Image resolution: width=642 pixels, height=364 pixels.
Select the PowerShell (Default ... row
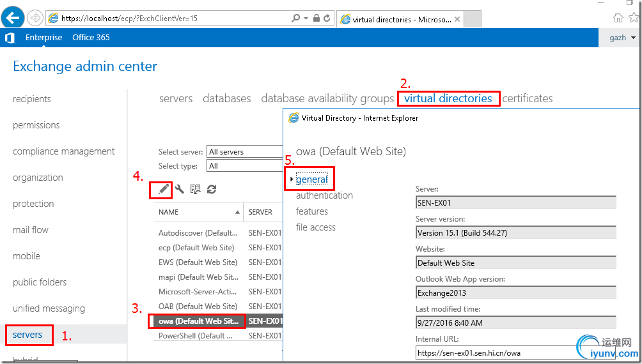coord(218,336)
